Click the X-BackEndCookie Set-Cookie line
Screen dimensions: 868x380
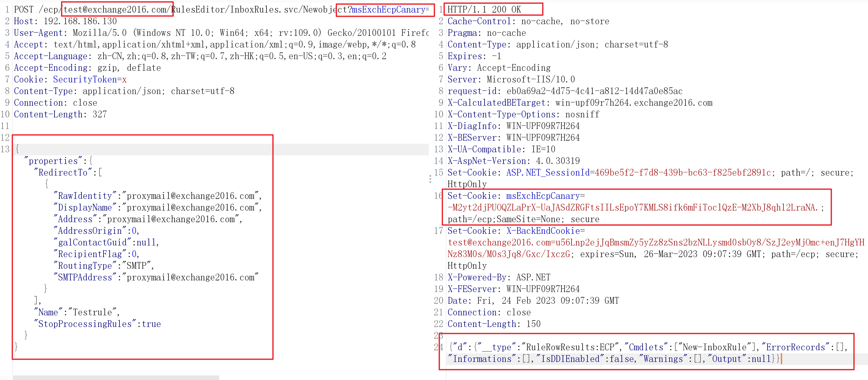click(x=515, y=231)
